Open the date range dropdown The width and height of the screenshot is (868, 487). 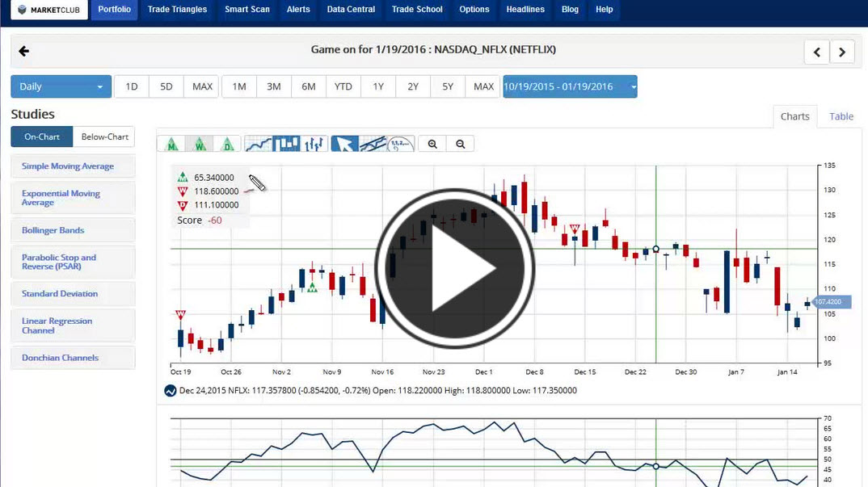click(569, 86)
